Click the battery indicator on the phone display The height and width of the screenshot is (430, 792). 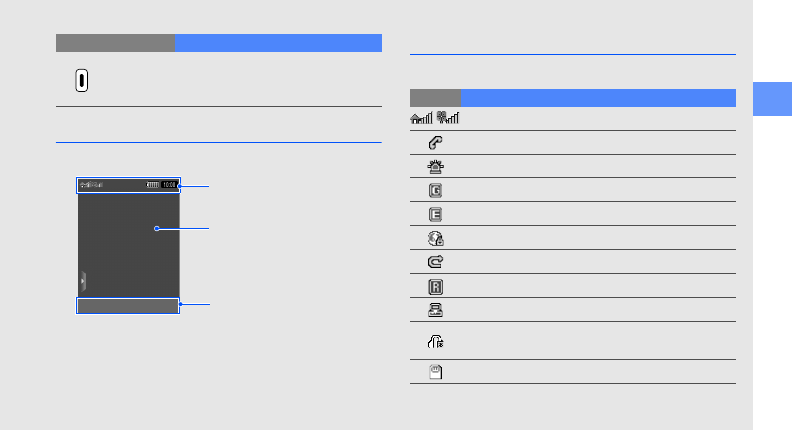(x=152, y=185)
